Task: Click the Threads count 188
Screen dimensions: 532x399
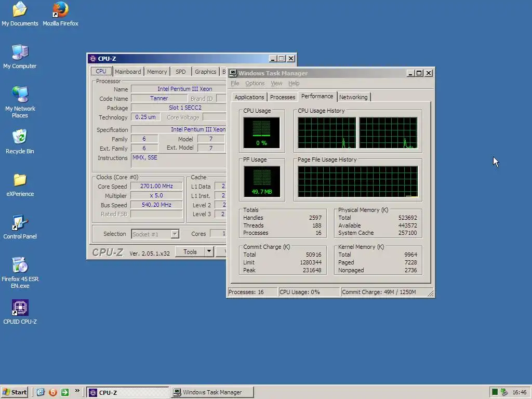Action: pyautogui.click(x=316, y=225)
